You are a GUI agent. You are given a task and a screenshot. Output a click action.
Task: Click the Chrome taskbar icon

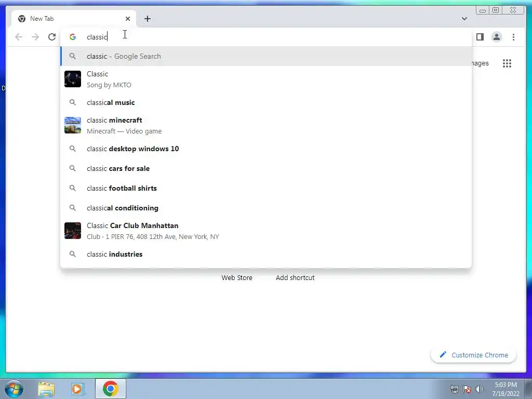coord(111,389)
